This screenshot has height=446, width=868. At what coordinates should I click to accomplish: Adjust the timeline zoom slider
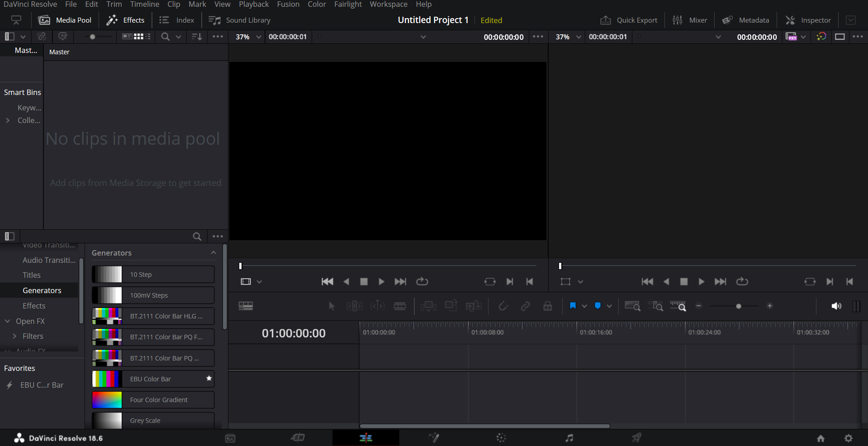click(739, 306)
